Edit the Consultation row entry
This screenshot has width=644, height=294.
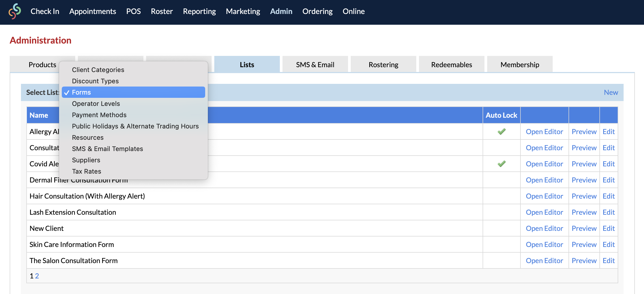tap(609, 148)
